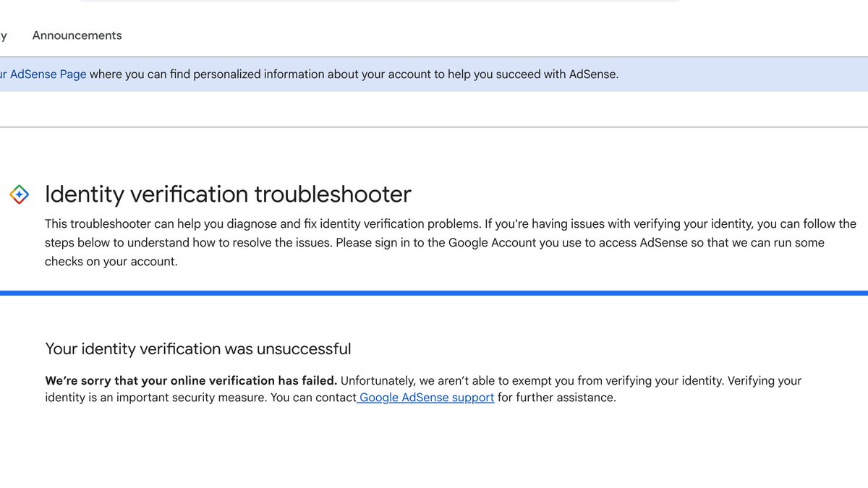This screenshot has width=868, height=488.
Task: Open the Google AdSense support link
Action: 426,397
